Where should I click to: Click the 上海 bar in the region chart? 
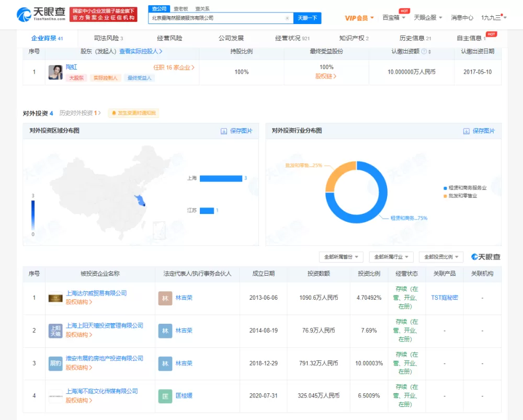pyautogui.click(x=221, y=178)
